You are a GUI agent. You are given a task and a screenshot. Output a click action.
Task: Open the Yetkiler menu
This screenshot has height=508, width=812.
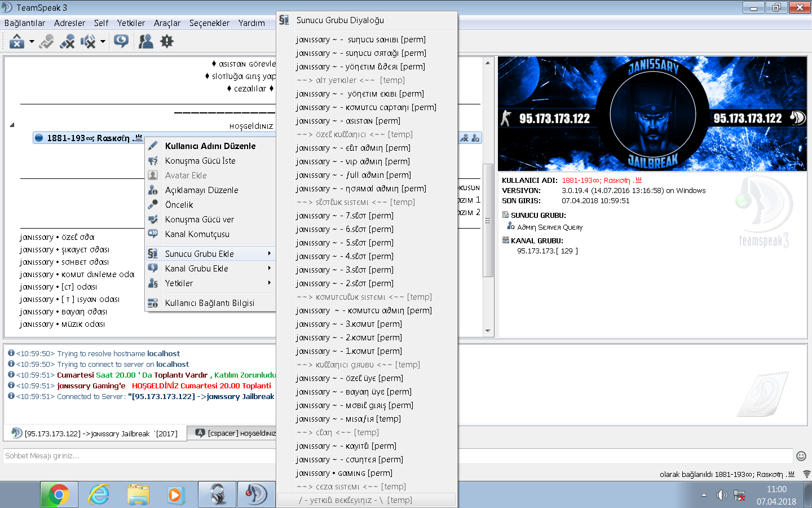(131, 23)
